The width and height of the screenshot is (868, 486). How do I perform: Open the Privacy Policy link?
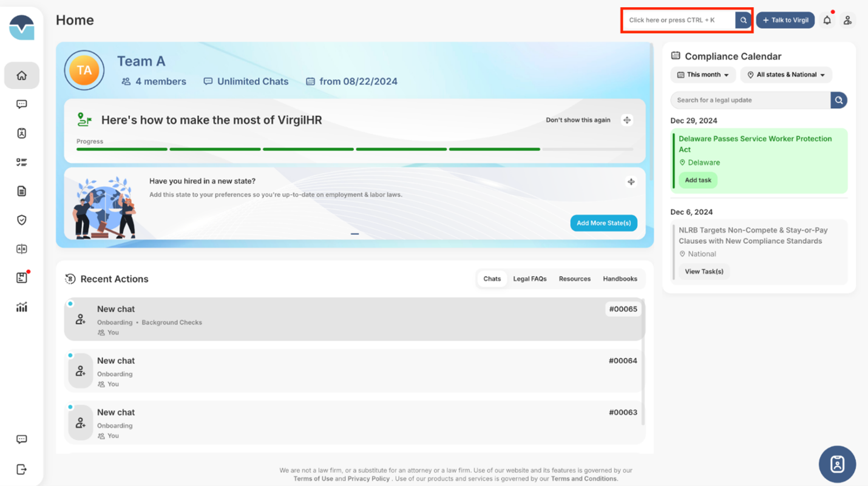pyautogui.click(x=368, y=479)
